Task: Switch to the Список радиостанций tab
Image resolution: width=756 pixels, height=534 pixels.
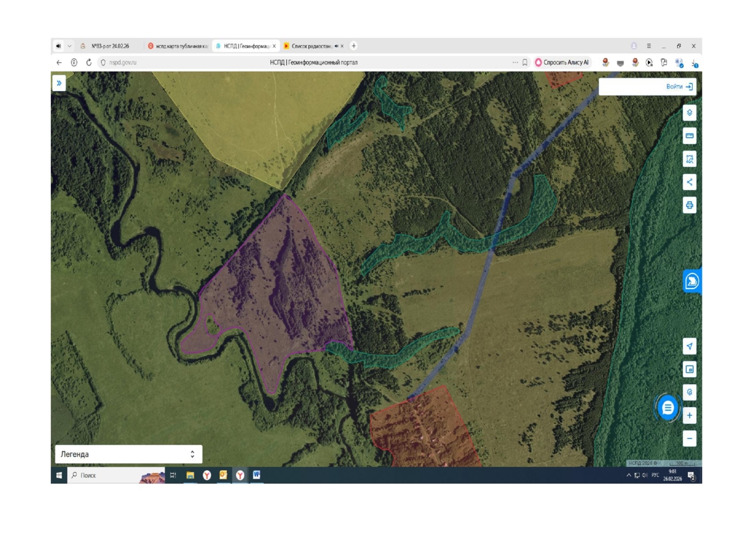Action: click(312, 46)
